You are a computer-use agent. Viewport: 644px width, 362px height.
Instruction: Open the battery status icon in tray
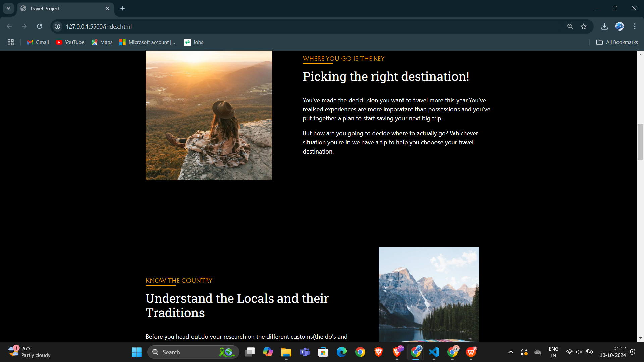[589, 352]
